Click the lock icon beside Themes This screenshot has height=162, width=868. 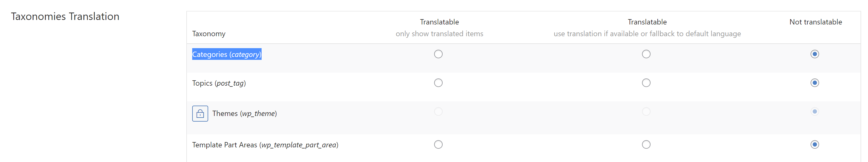click(x=200, y=114)
